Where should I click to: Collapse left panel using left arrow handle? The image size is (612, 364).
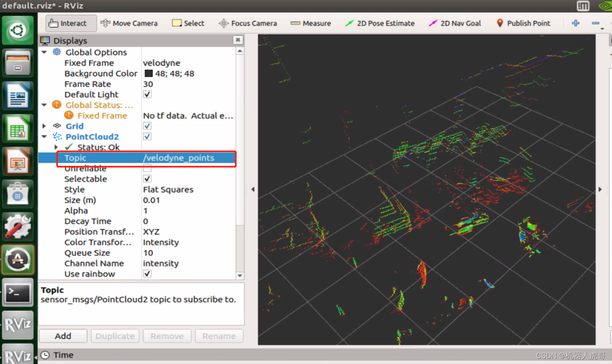(253, 189)
